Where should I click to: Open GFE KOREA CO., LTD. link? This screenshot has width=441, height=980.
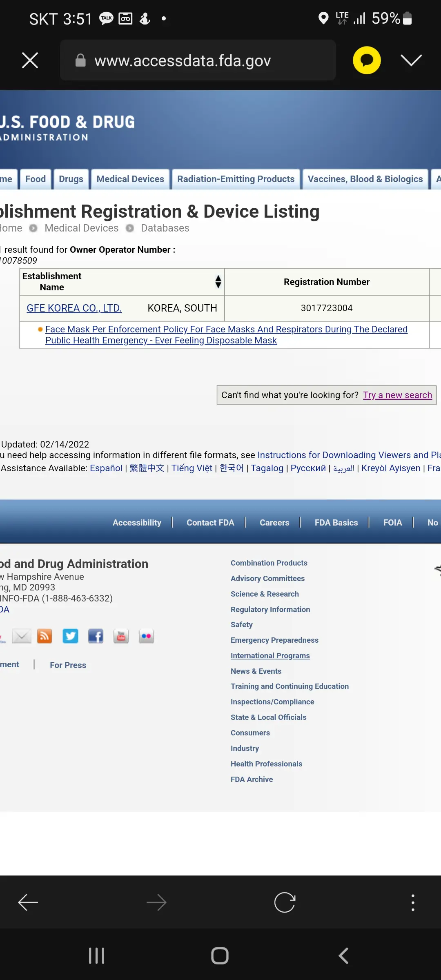[74, 308]
